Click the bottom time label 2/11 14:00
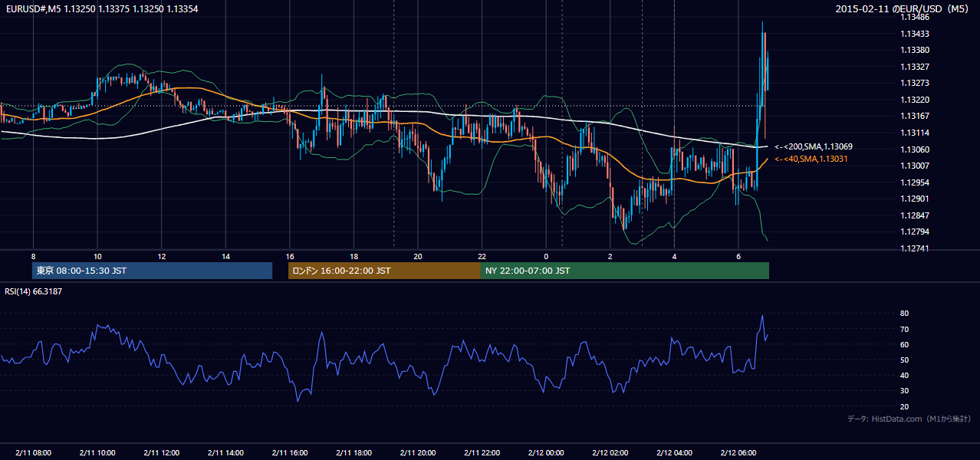The width and height of the screenshot is (980, 460). point(225,452)
